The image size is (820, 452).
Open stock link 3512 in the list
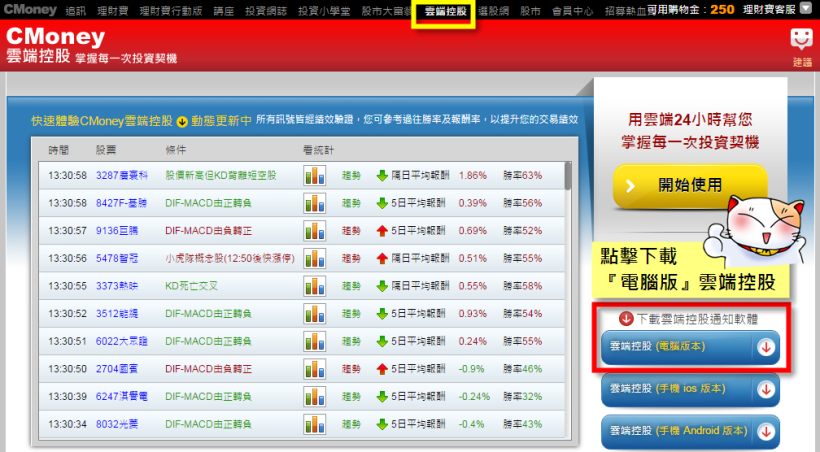click(x=117, y=314)
